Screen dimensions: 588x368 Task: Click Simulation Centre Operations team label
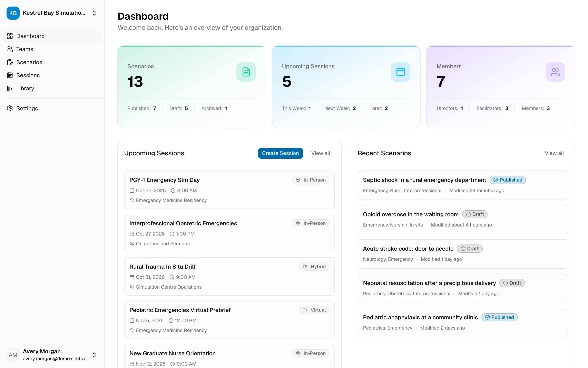pos(169,287)
